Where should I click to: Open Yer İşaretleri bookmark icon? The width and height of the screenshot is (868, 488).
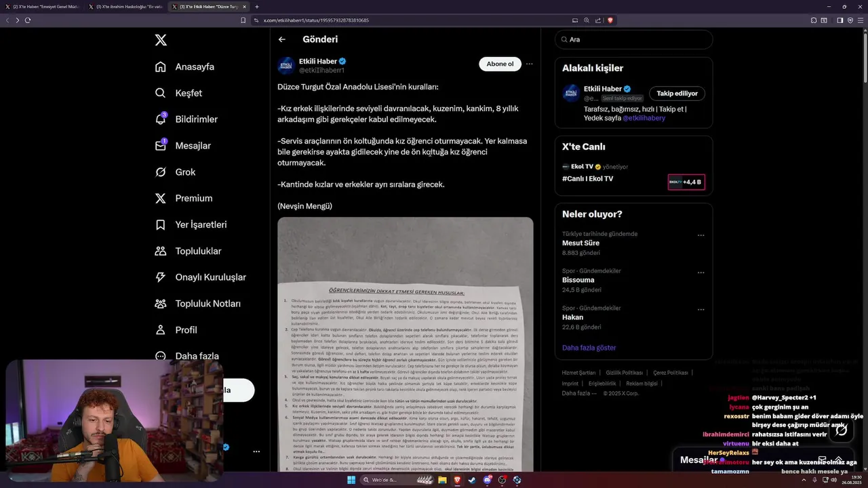[x=161, y=224]
